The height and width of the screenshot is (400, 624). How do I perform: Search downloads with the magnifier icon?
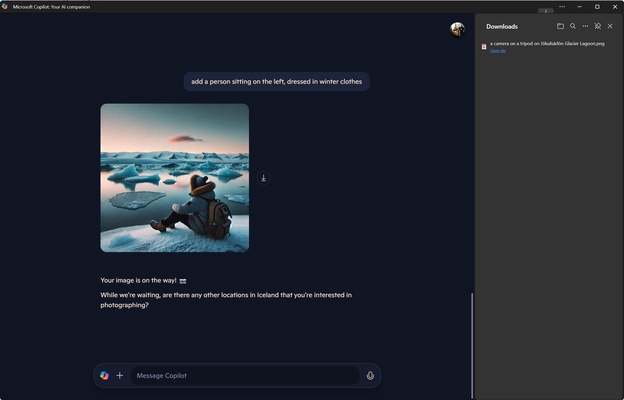(x=573, y=26)
